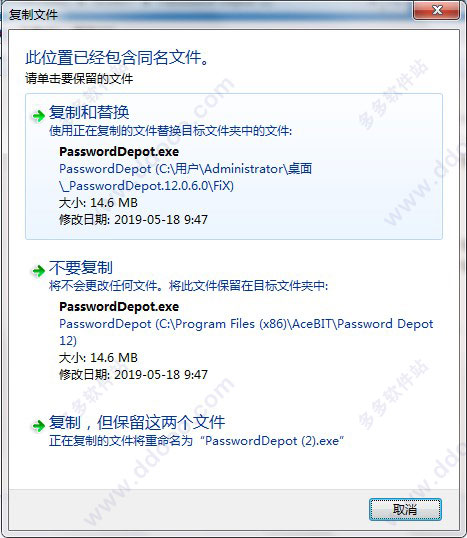467x538 pixels.
Task: Click the text 将不会更改任何文件
Action: pyautogui.click(x=103, y=285)
